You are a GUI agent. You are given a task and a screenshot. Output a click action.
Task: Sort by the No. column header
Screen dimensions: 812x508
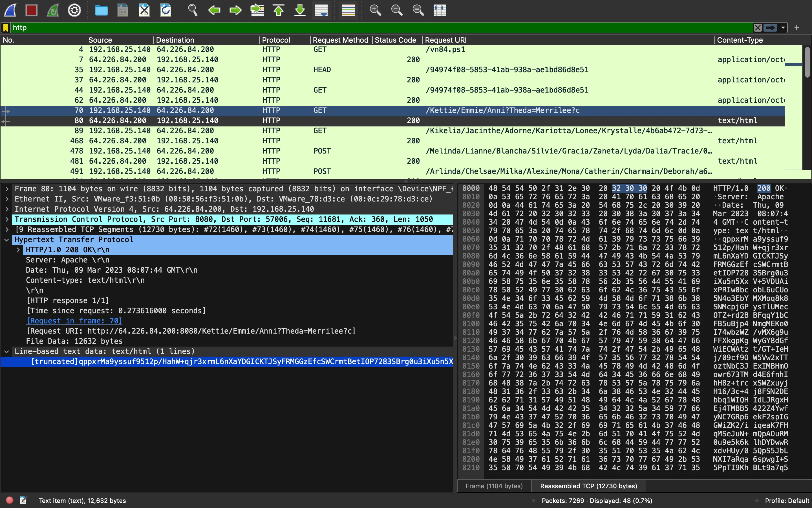point(43,40)
